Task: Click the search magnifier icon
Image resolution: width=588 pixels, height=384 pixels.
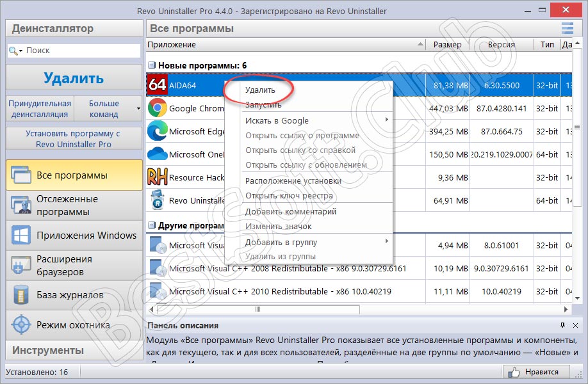Action: coord(13,51)
